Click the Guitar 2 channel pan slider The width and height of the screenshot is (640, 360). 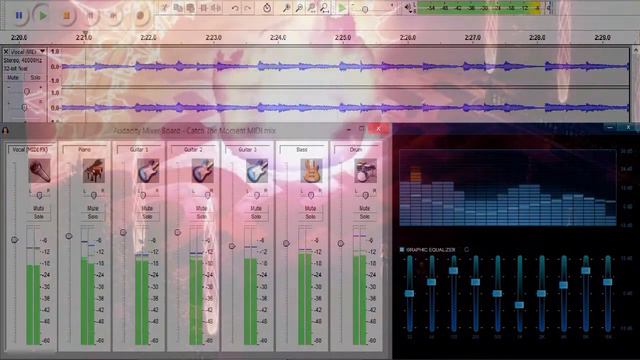[x=207, y=195]
